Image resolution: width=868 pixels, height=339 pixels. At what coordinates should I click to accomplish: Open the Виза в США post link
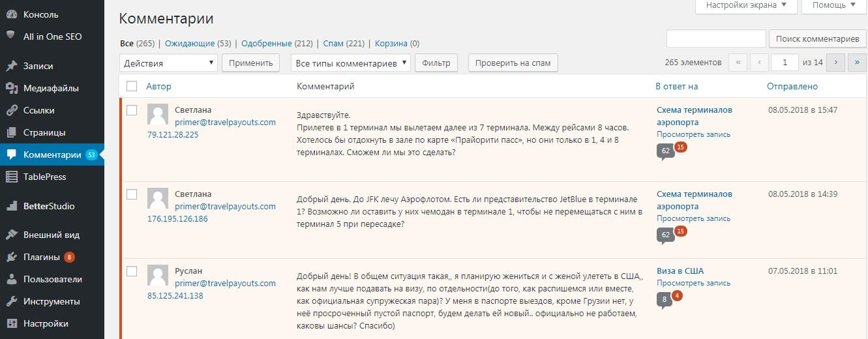click(680, 271)
